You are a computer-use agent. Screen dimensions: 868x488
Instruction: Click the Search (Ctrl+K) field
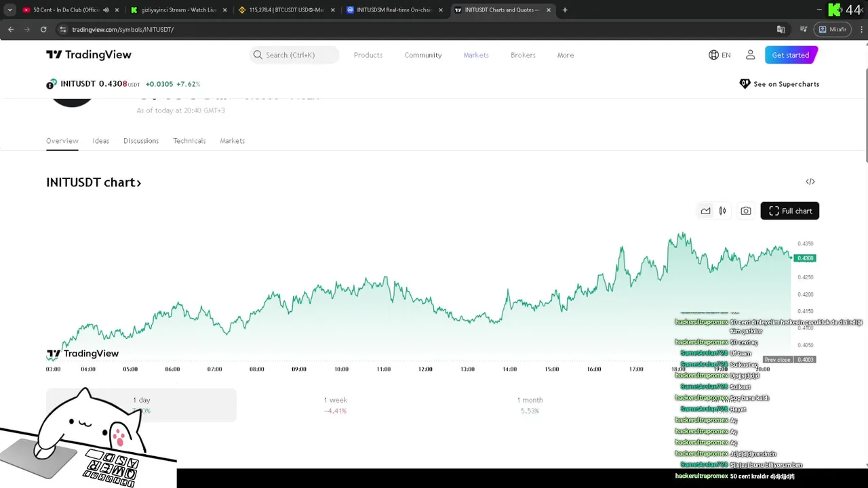(x=294, y=55)
